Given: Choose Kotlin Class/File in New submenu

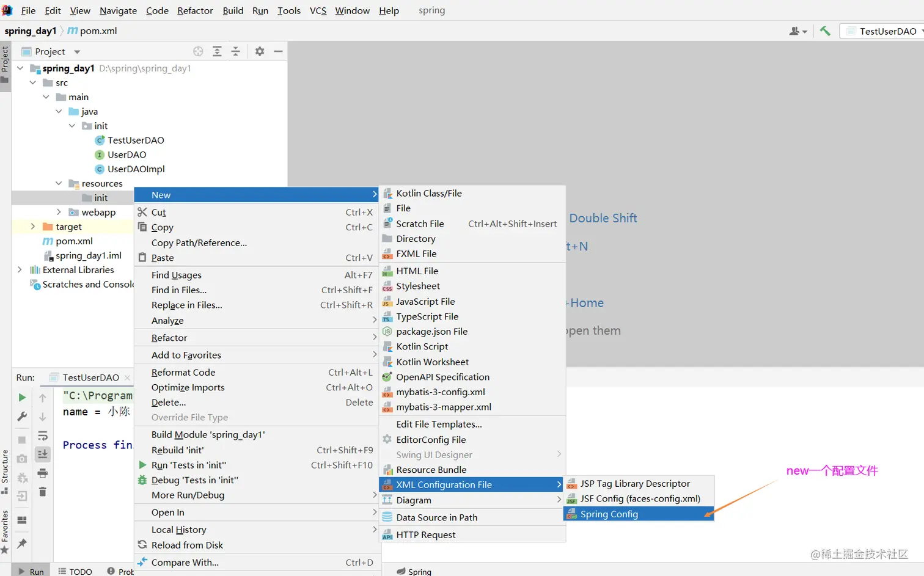Looking at the screenshot, I should coord(472,194).
